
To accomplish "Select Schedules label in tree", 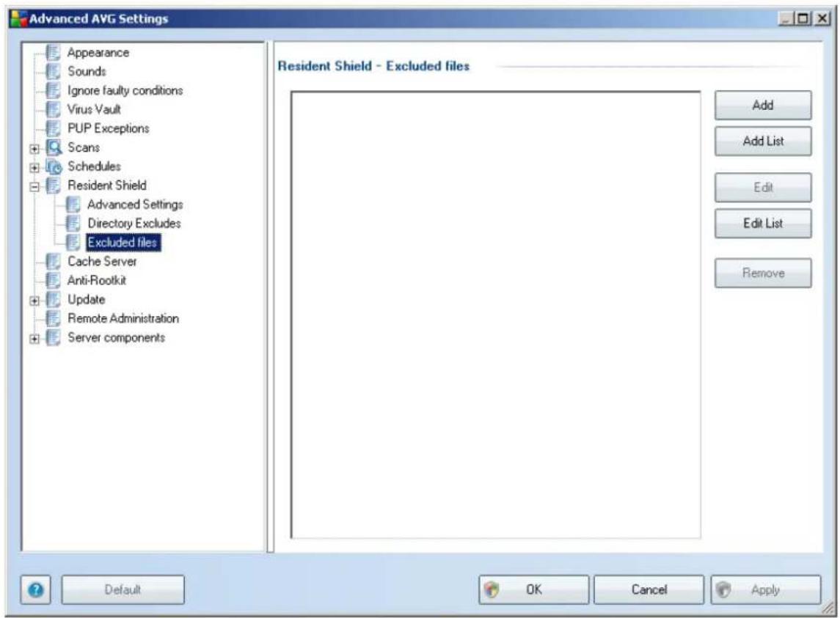I will click(94, 166).
